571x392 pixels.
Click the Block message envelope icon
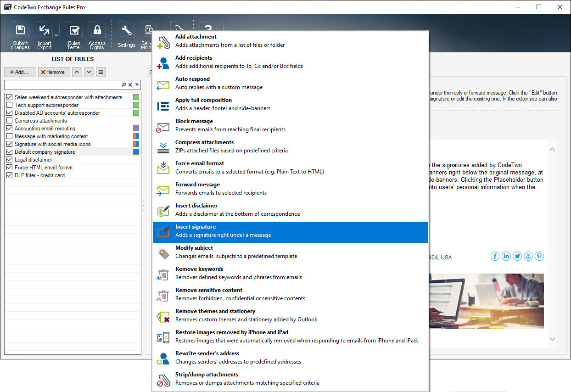163,127
